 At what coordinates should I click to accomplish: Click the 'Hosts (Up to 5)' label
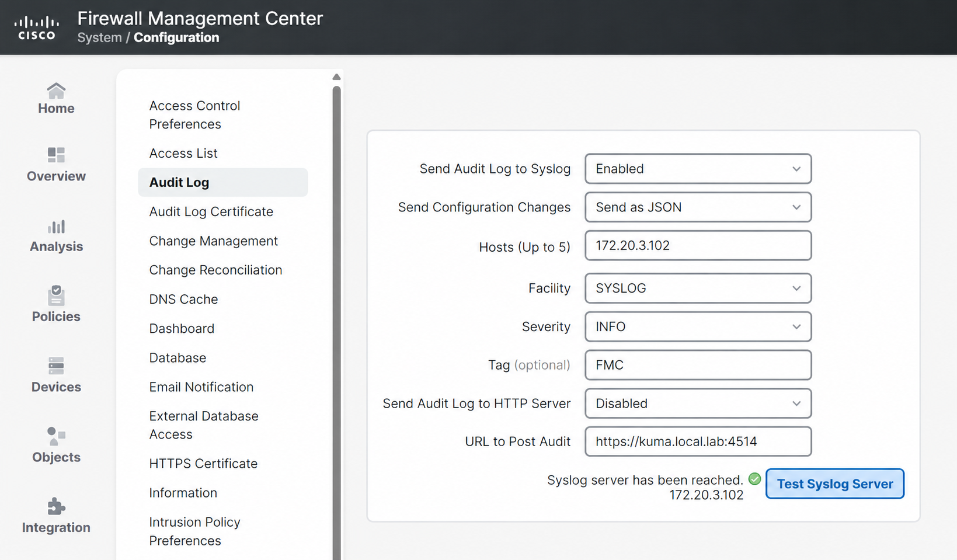524,247
